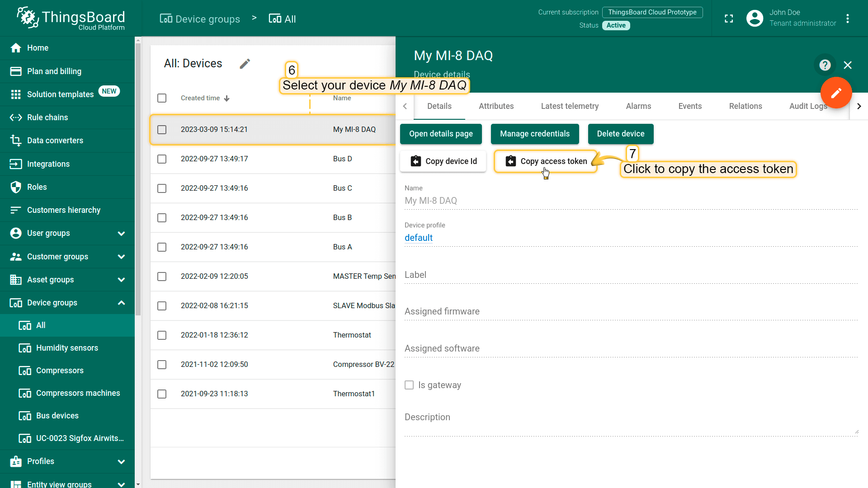Click into the Label input field

click(x=631, y=275)
